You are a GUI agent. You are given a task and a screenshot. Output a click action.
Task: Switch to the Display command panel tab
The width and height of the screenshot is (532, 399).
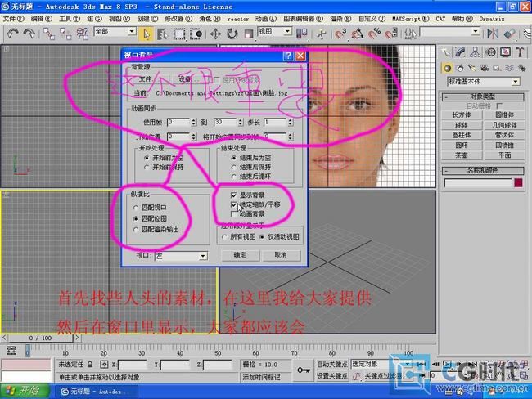pos(506,52)
